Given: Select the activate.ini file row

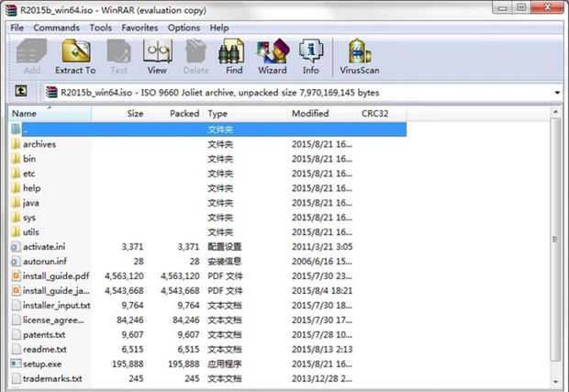Looking at the screenshot, I should pos(44,246).
